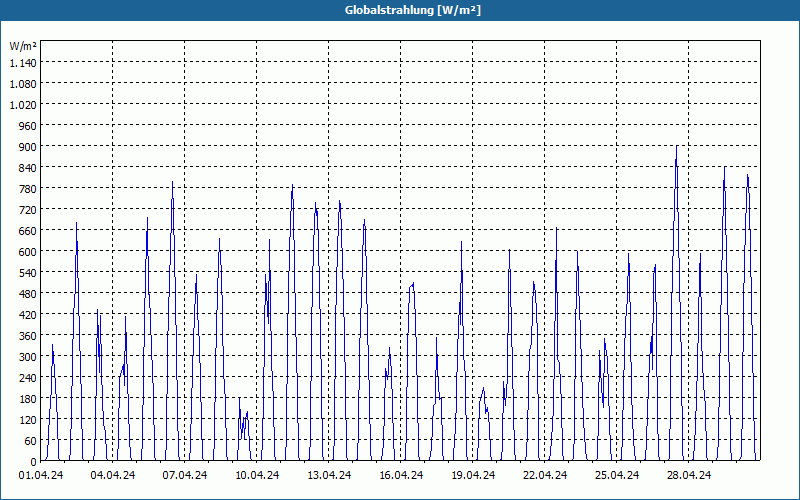This screenshot has height=500, width=800.
Task: Click the W/m² axis unit label
Action: (23, 46)
